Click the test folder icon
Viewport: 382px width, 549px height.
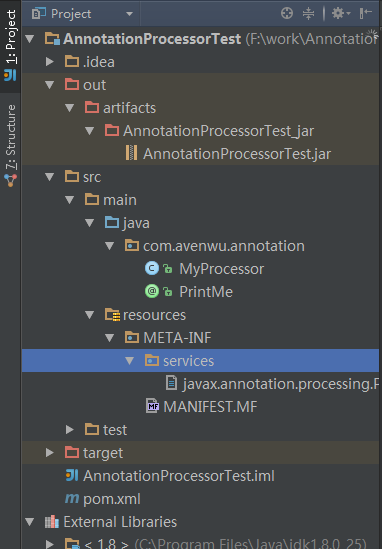point(92,429)
